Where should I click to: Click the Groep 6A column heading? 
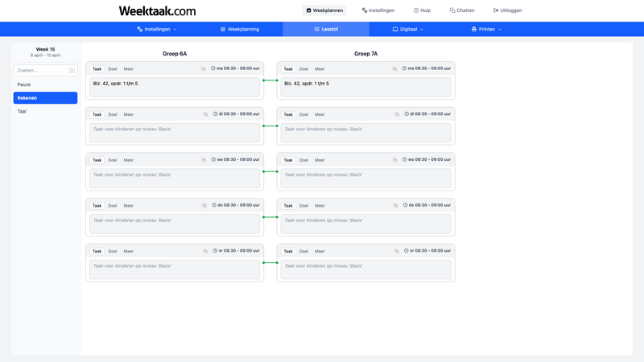[175, 54]
